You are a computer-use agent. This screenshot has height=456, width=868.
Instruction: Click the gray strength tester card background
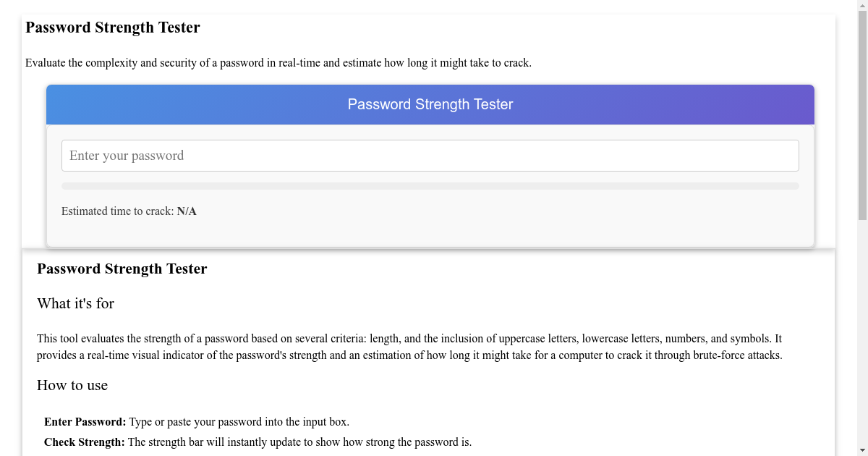pyautogui.click(x=430, y=232)
